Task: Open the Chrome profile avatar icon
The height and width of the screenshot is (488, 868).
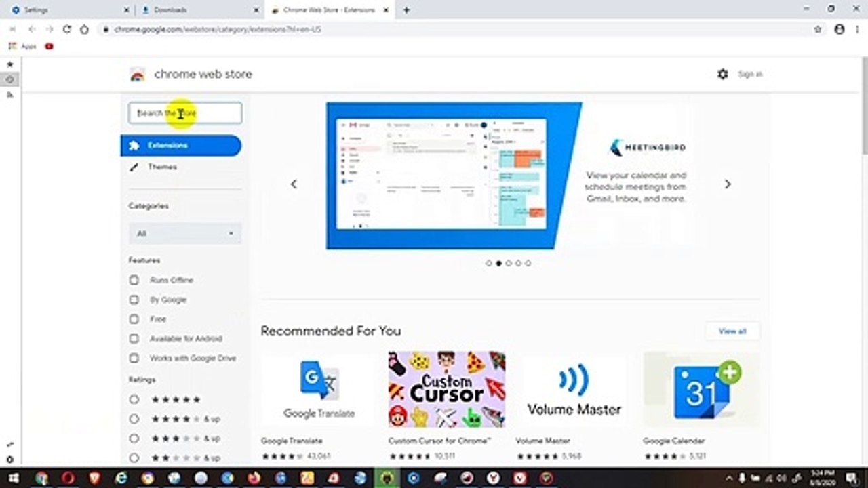Action: (840, 29)
